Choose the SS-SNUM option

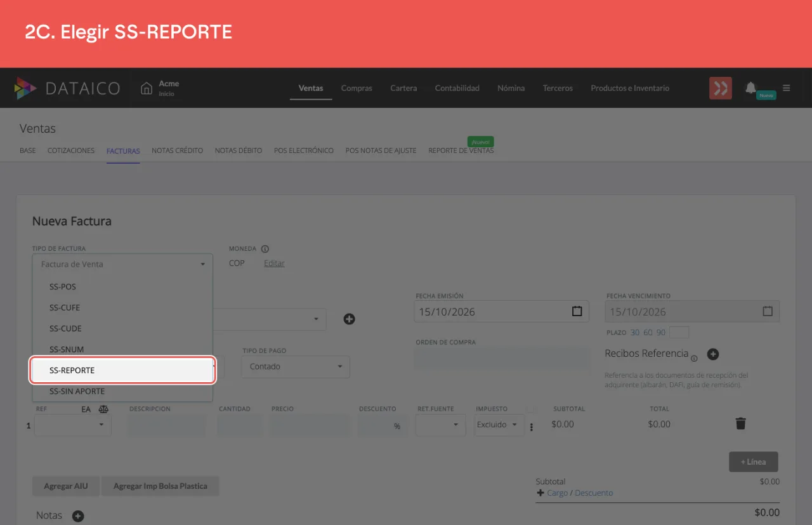click(122, 349)
